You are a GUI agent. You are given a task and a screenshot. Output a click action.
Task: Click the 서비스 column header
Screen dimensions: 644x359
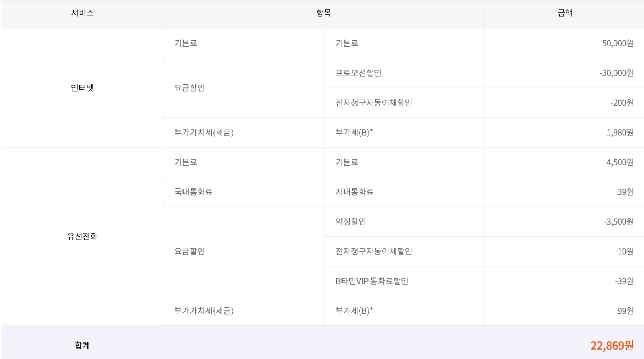pyautogui.click(x=82, y=13)
